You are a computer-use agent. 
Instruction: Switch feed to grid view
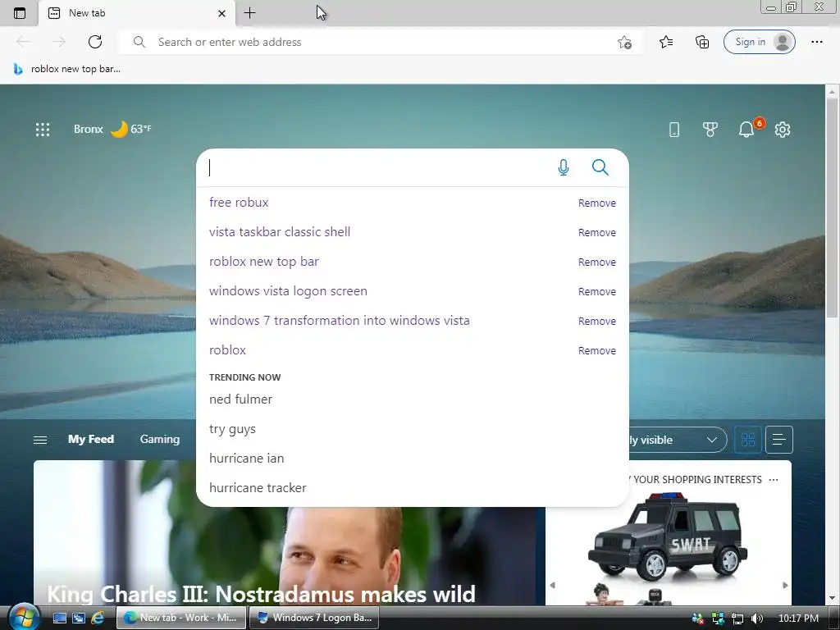tap(748, 440)
